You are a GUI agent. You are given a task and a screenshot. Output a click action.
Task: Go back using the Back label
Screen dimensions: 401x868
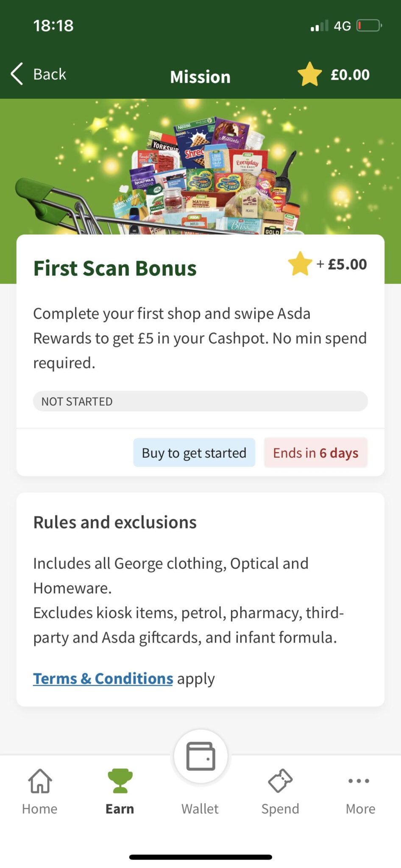[x=50, y=74]
